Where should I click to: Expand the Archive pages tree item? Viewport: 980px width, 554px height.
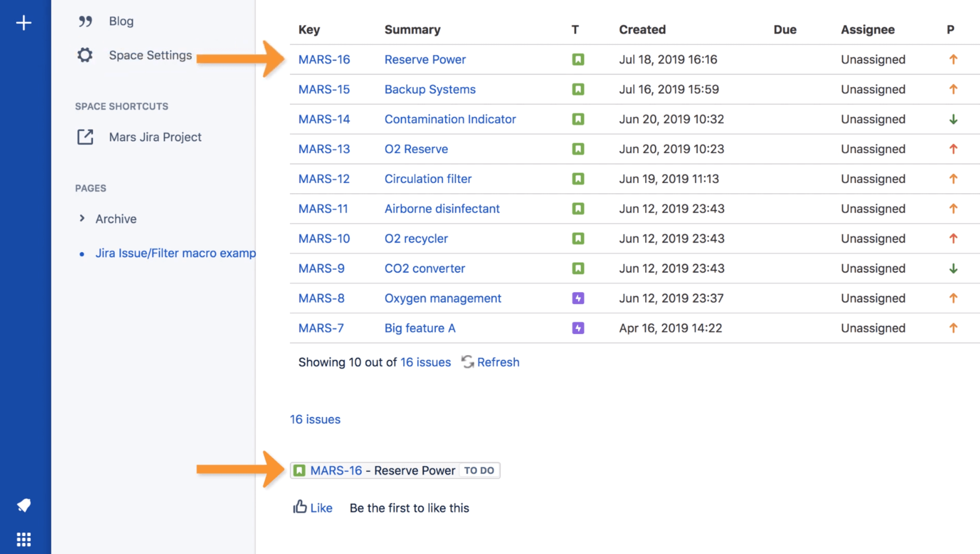coord(81,218)
